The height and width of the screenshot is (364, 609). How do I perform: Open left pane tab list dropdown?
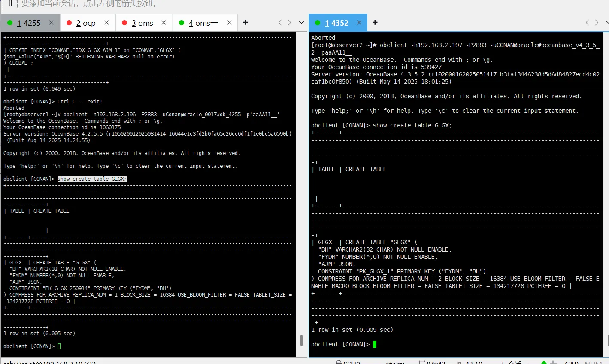tap(301, 23)
